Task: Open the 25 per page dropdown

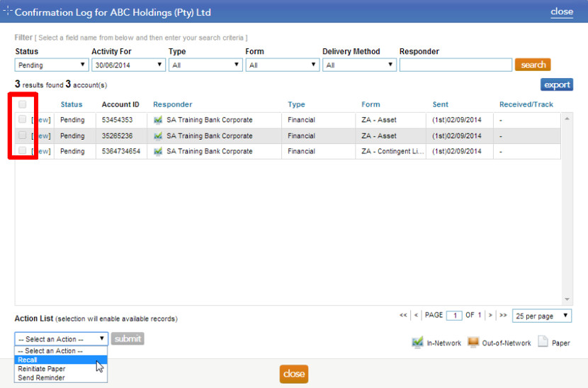Action: pos(541,316)
